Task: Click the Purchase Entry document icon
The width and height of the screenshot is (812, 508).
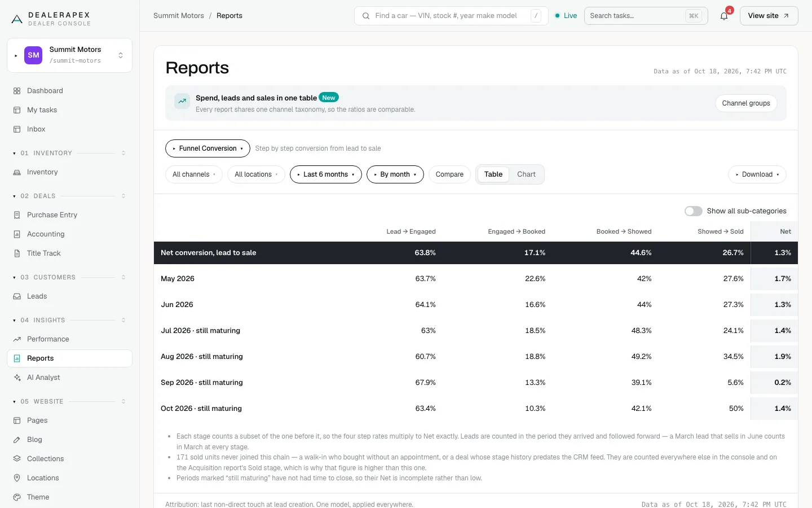Action: tap(17, 215)
